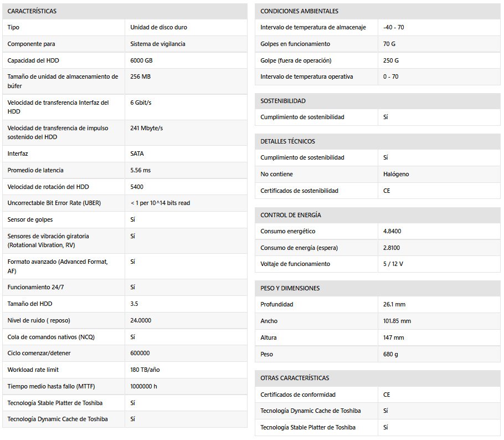Click the 'Golpes en funcionamiento' row label
The height and width of the screenshot is (440, 504).
(295, 44)
